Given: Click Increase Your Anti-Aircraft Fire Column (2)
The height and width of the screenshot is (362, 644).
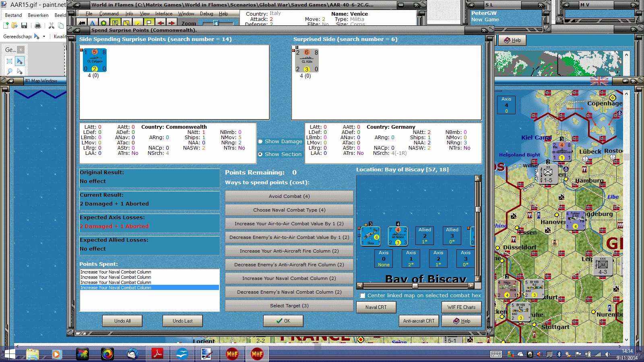Looking at the screenshot, I should click(x=289, y=251).
